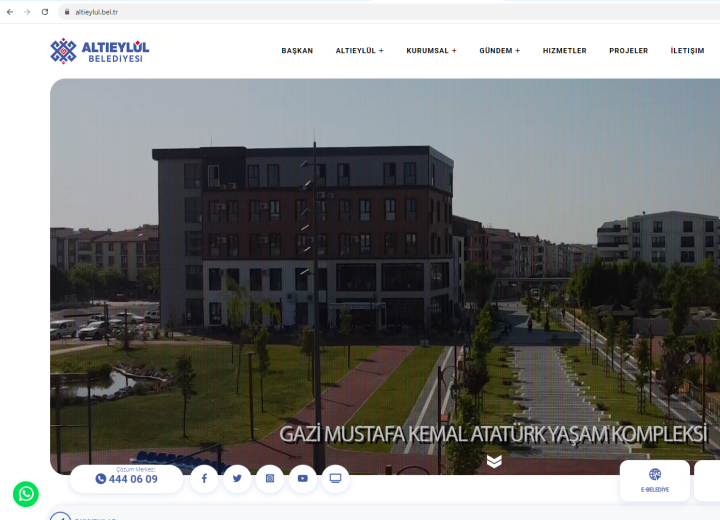Image resolution: width=720 pixels, height=520 pixels.
Task: Open the YouTube channel icon
Action: (x=303, y=479)
